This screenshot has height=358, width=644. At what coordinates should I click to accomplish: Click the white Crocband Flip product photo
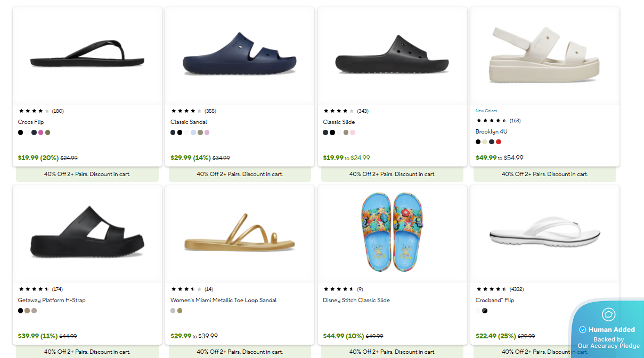(x=544, y=233)
